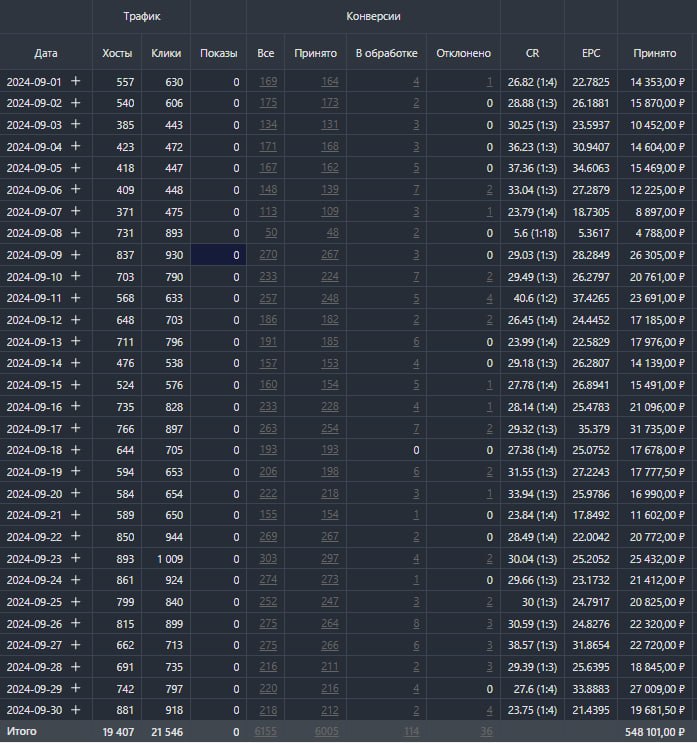Click plus icon beside 2024-09-09
This screenshot has width=697, height=743.
point(75,254)
